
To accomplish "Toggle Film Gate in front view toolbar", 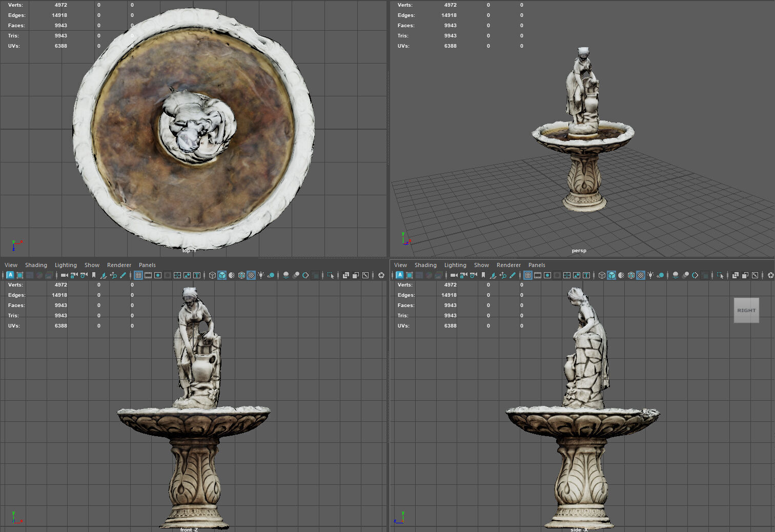I will 148,275.
